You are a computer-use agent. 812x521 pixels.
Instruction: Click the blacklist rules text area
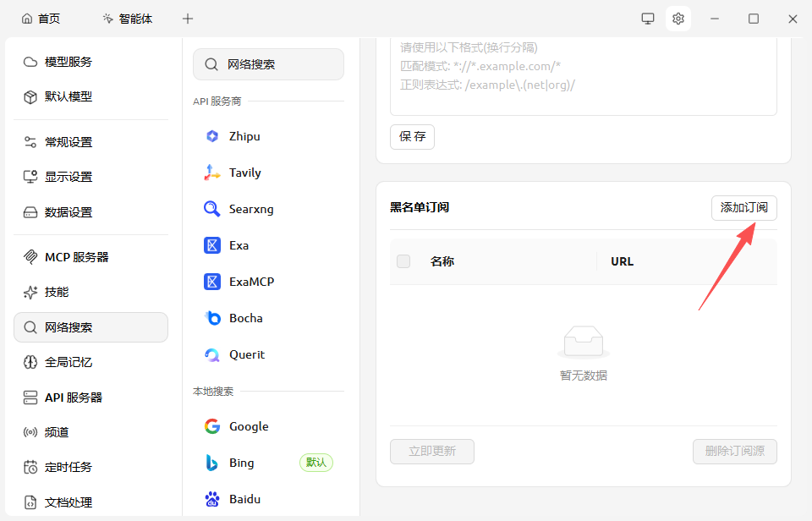click(x=583, y=76)
